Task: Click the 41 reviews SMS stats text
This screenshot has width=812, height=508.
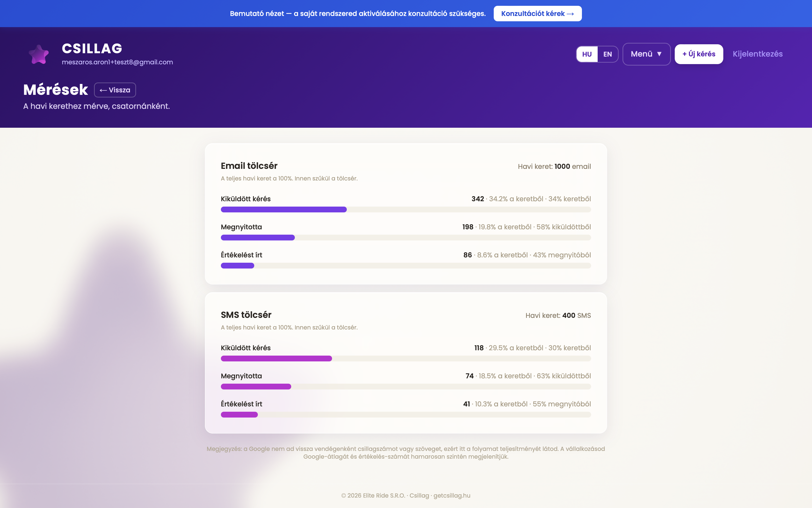Action: pos(527,404)
